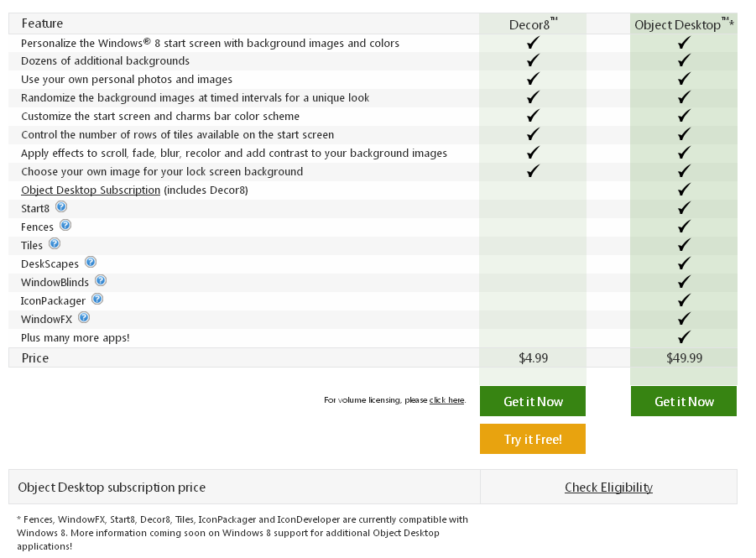756x558 pixels.
Task: Click the Decor8 $4.99 price
Action: [534, 357]
